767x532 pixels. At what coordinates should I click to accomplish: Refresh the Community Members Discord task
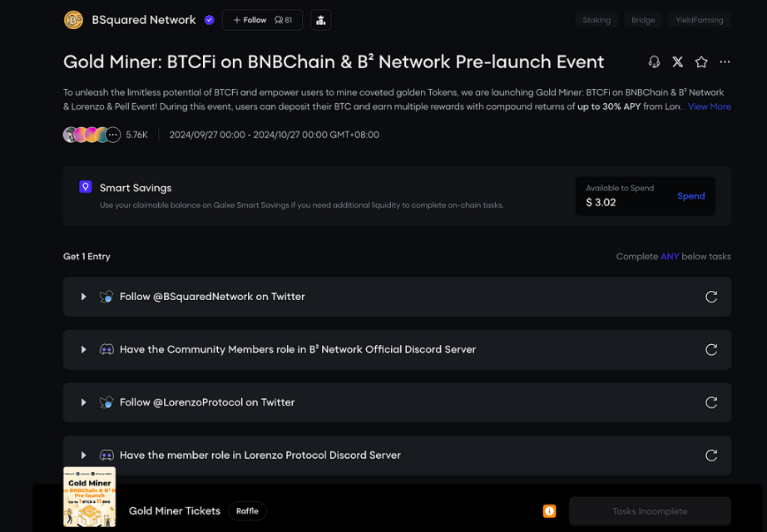[711, 350]
